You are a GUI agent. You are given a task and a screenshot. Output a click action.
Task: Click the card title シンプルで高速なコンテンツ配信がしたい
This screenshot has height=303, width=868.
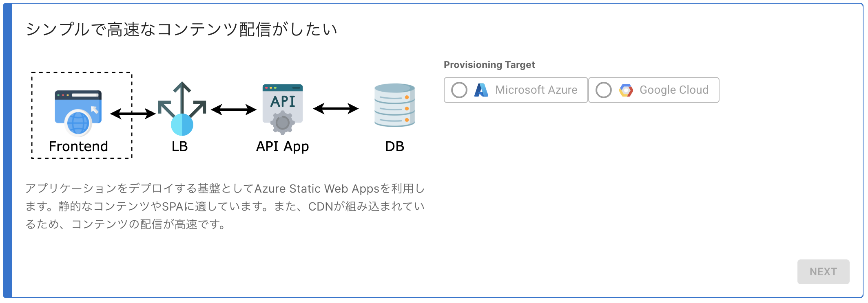pyautogui.click(x=182, y=29)
